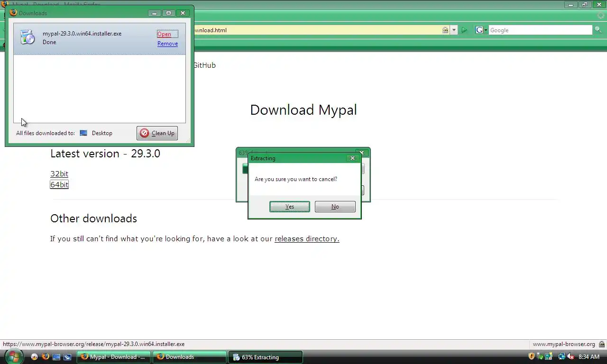The width and height of the screenshot is (607, 364).
Task: Close the Downloads window
Action: pos(183,13)
